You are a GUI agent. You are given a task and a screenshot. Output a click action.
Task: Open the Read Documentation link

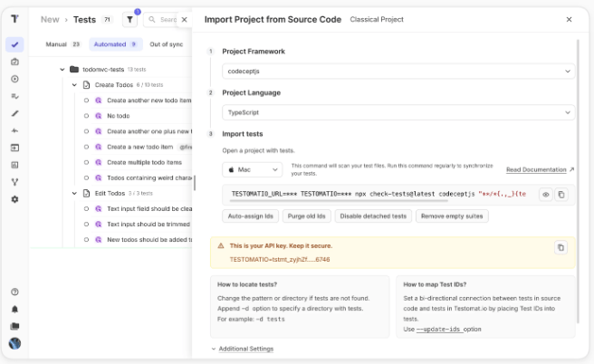click(541, 169)
